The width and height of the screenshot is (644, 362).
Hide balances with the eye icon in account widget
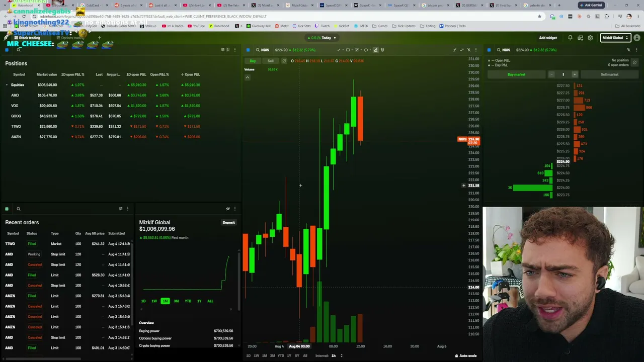tap(227, 209)
